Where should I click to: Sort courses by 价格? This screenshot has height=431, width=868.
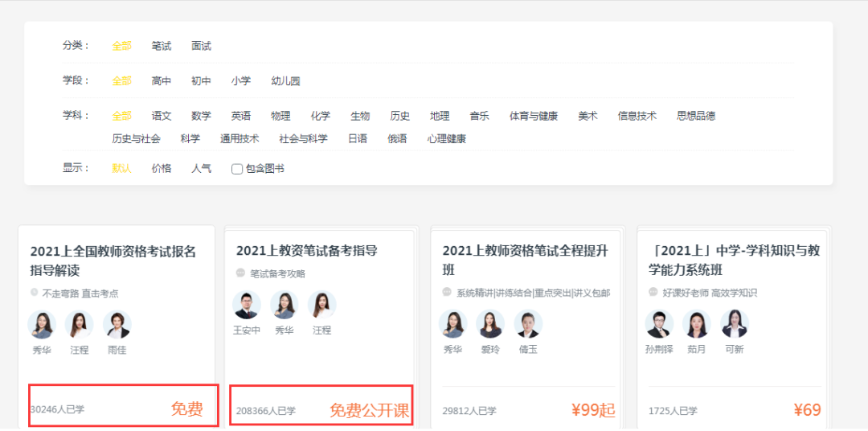[x=161, y=168]
